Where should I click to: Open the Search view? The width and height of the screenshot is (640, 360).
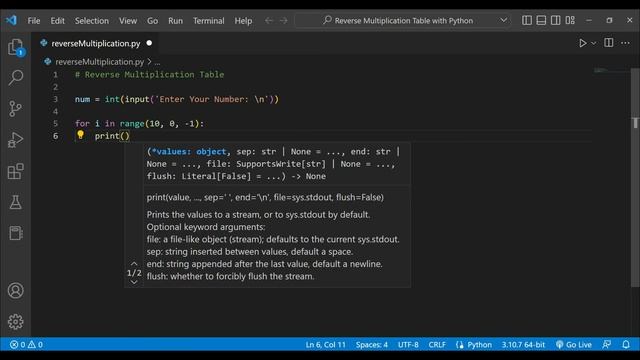click(16, 77)
